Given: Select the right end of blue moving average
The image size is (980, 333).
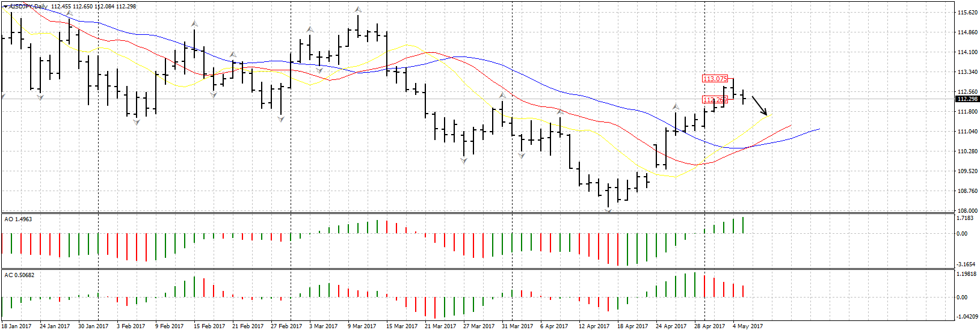Looking at the screenshot, I should pyautogui.click(x=819, y=129).
